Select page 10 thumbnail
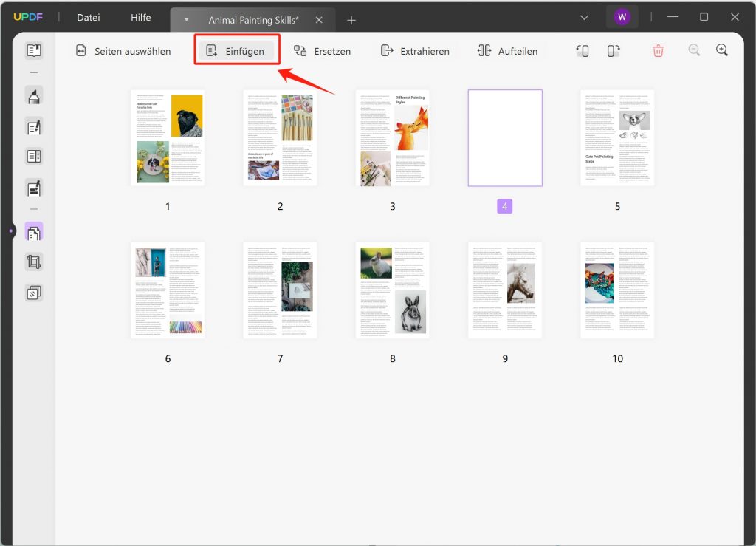The height and width of the screenshot is (546, 756). click(618, 290)
